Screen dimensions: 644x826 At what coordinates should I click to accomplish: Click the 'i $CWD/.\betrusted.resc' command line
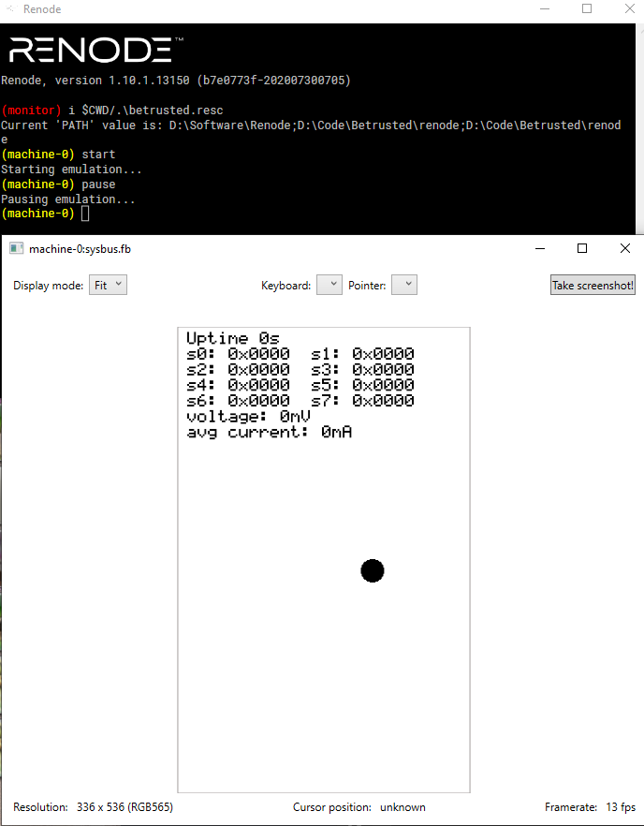146,111
